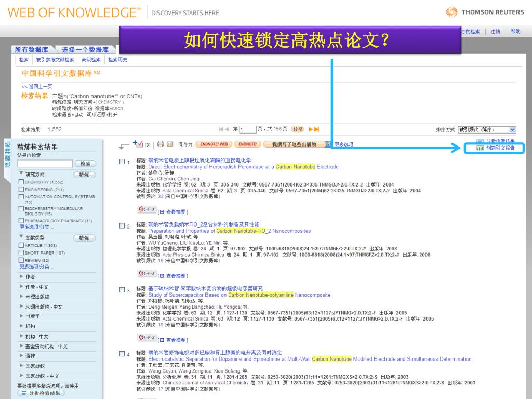Expand the 国家/地区 refine section
532x399 pixels.
21,366
